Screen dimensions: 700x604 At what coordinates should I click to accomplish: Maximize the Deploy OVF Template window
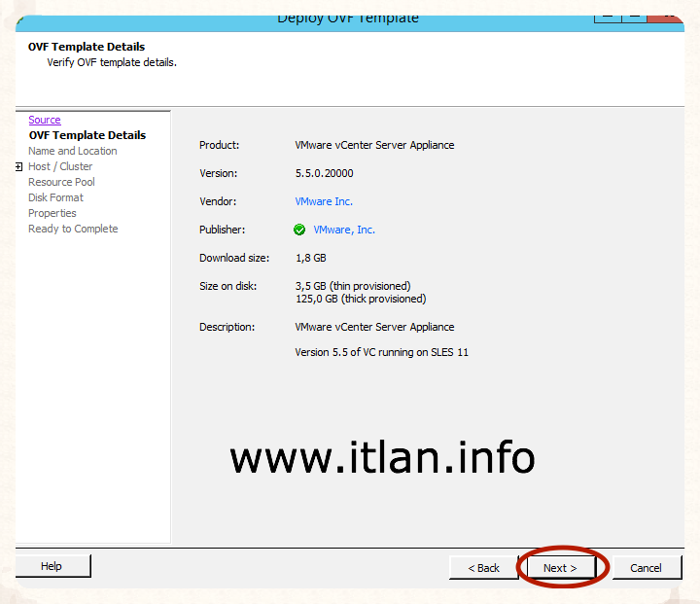click(635, 13)
